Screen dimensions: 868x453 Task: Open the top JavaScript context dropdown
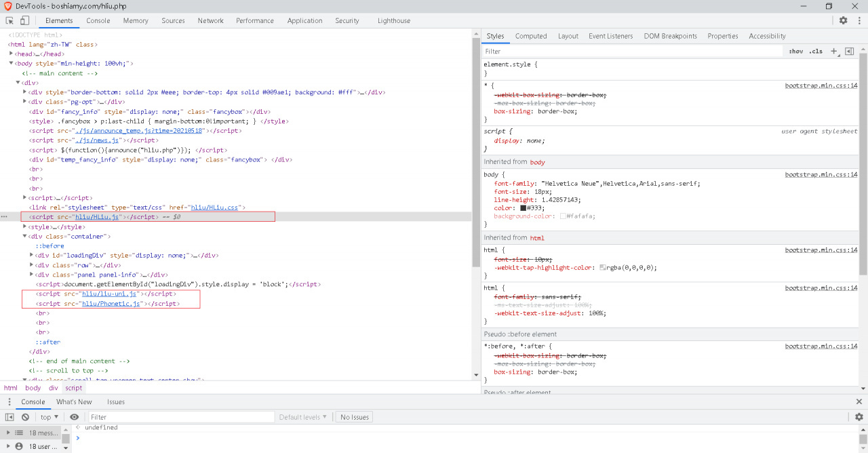coord(50,417)
